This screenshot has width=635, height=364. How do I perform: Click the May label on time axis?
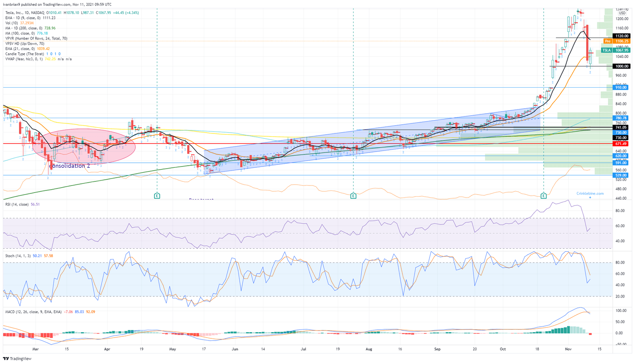[172, 349]
